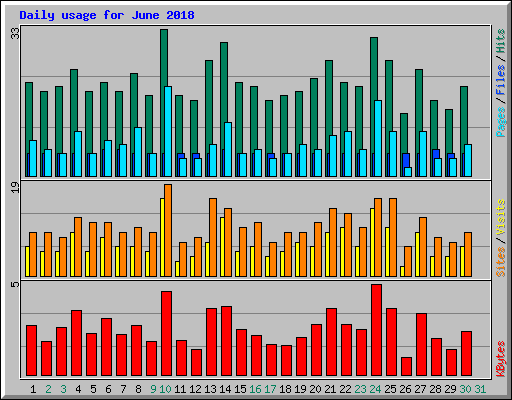Click the blue Files bar for day 26
Image resolution: width=512 pixels, height=400 pixels.
[x=406, y=160]
